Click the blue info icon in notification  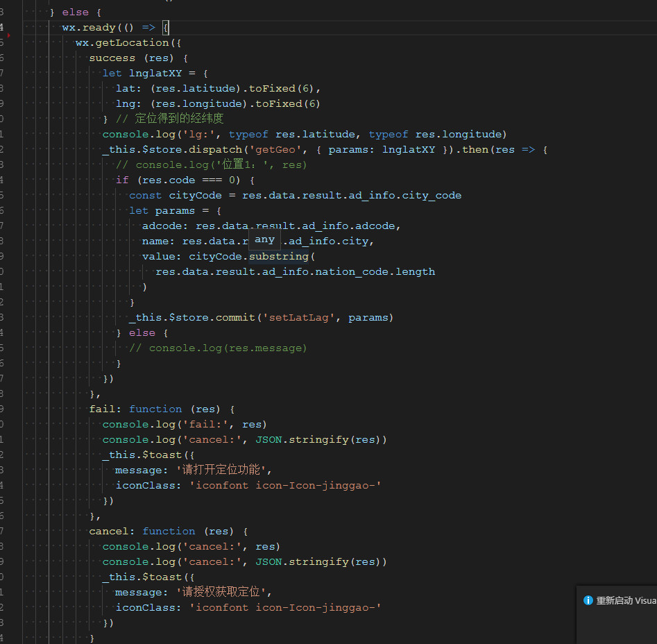pyautogui.click(x=588, y=601)
